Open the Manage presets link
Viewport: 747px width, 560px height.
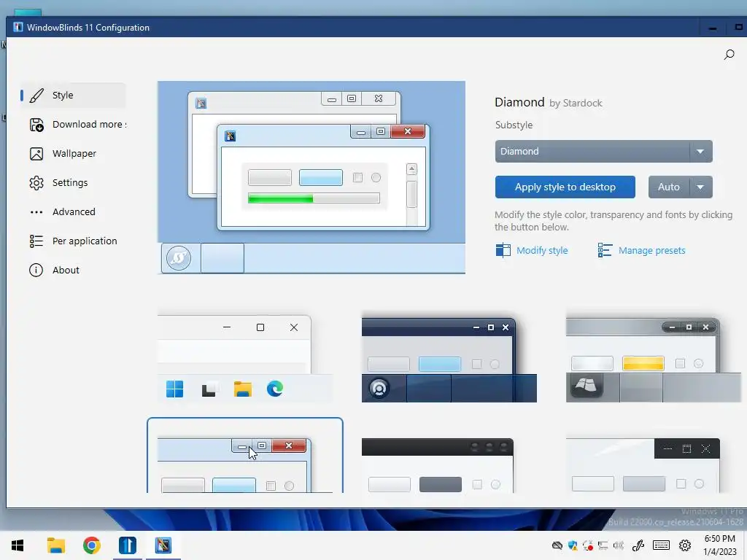point(651,251)
